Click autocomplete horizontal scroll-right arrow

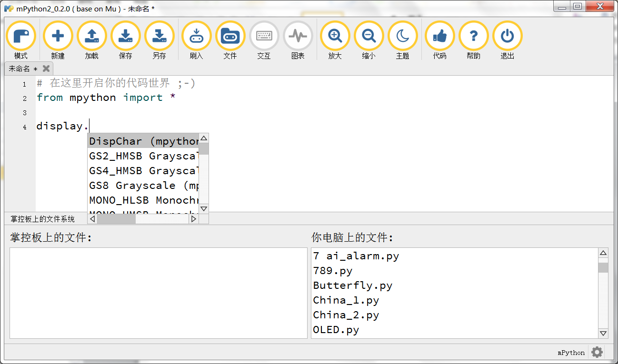[194, 219]
